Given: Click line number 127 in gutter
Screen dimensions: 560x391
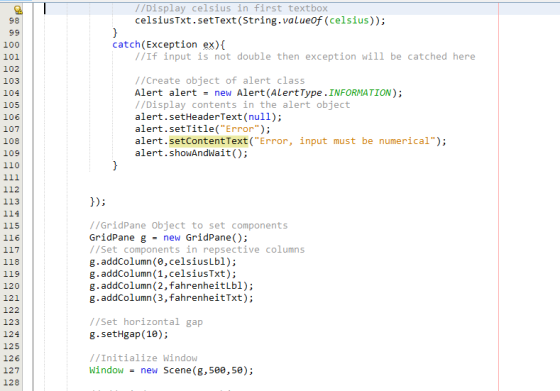Looking at the screenshot, I should tap(11, 371).
